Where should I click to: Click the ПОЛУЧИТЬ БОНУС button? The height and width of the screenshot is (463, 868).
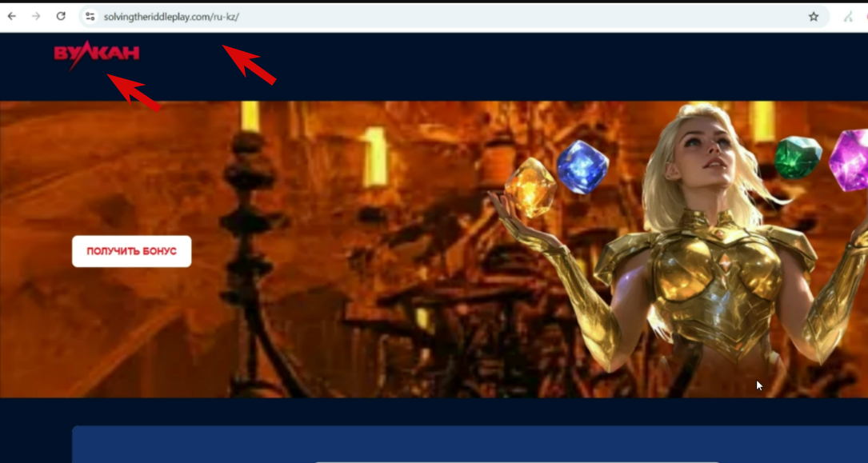coord(132,252)
